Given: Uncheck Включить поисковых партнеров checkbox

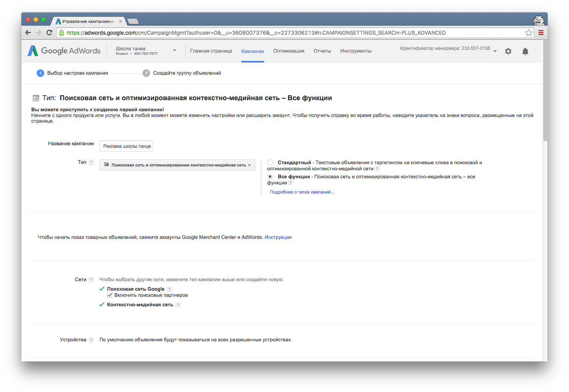Looking at the screenshot, I should point(110,295).
